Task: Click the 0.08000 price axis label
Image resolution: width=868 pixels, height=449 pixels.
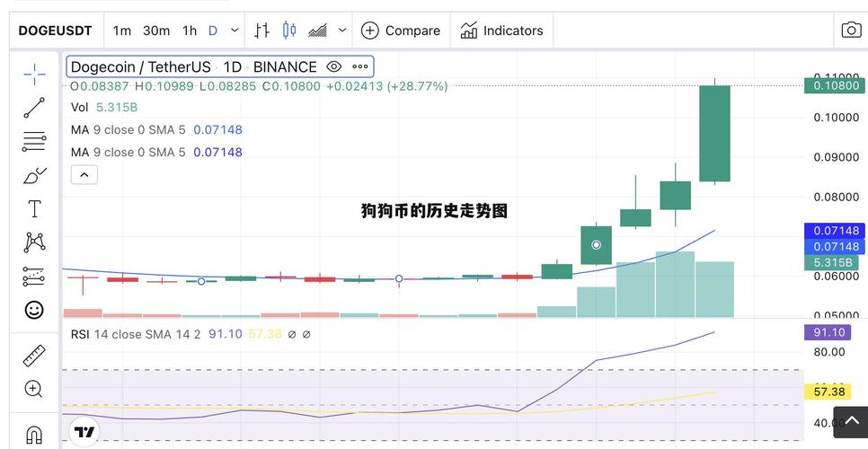Action: click(836, 197)
